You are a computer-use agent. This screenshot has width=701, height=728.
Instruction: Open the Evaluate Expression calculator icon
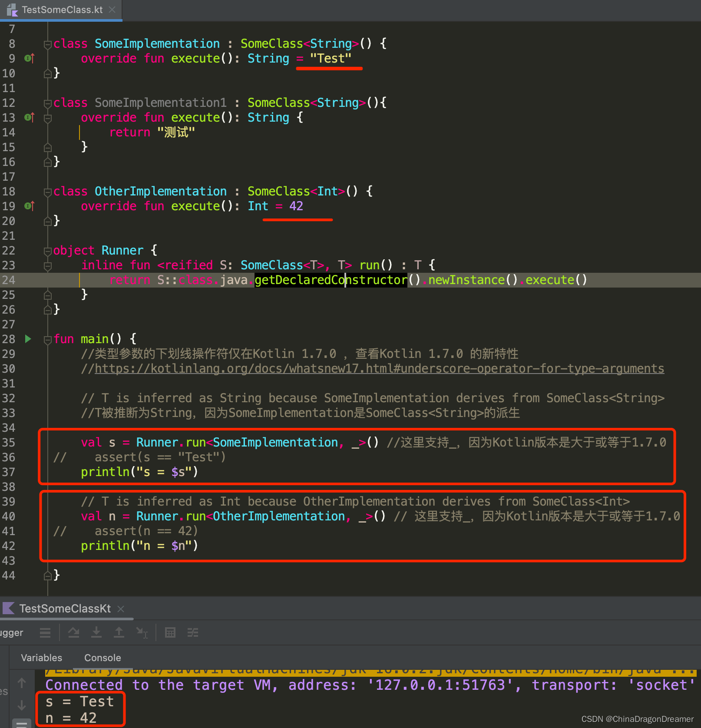pos(170,633)
